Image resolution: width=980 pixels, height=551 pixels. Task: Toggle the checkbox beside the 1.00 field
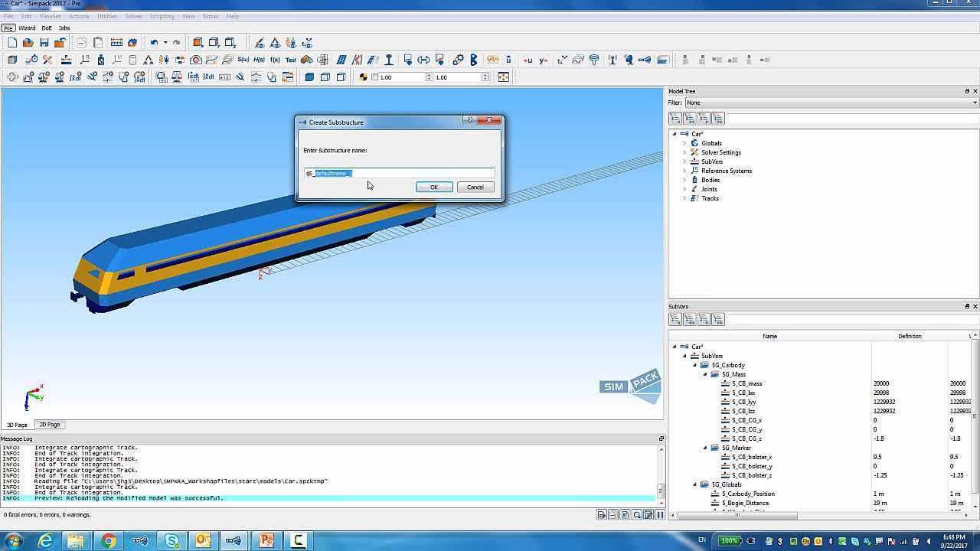click(374, 77)
